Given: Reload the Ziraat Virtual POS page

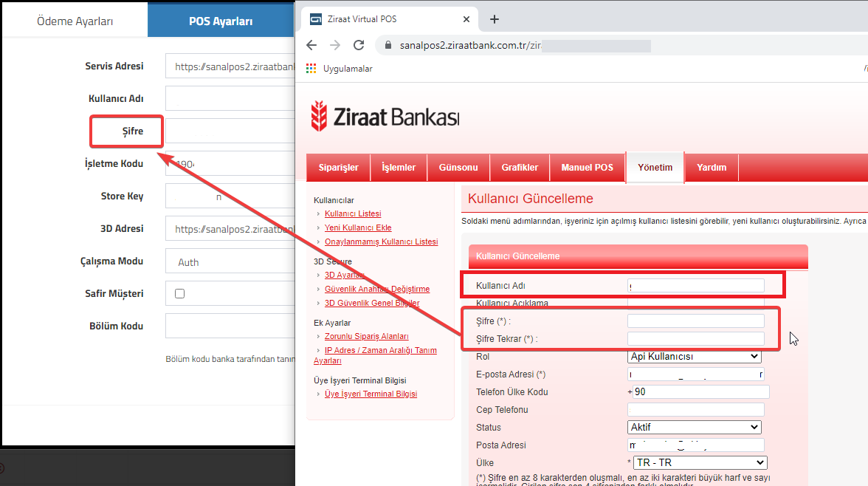Looking at the screenshot, I should point(359,45).
